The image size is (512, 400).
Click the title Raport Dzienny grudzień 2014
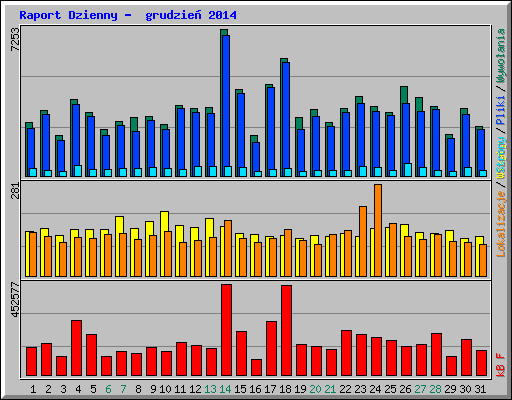click(x=128, y=15)
